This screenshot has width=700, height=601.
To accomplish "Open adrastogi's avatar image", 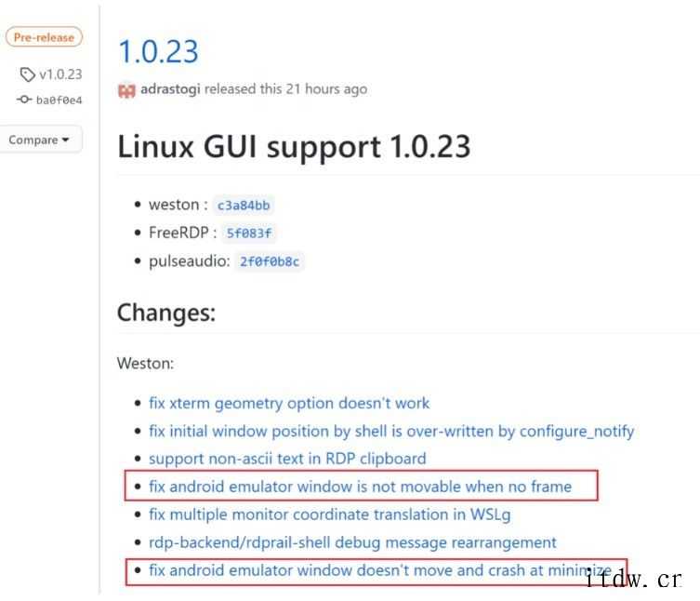I will pos(126,90).
